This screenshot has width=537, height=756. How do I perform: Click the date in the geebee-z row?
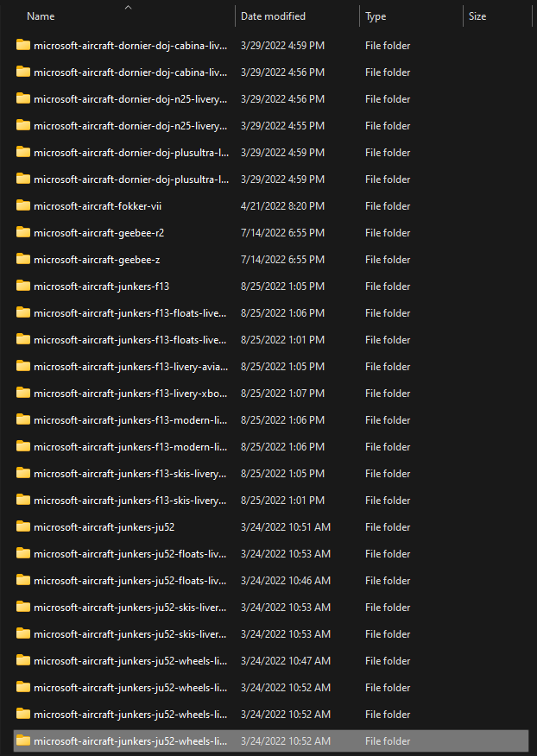[282, 260]
